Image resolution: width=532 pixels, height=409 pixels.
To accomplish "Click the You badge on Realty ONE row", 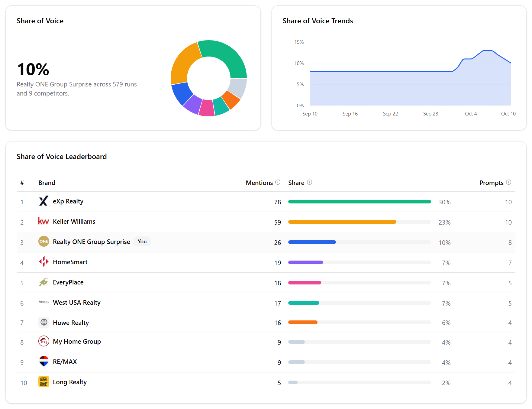I will tap(142, 242).
